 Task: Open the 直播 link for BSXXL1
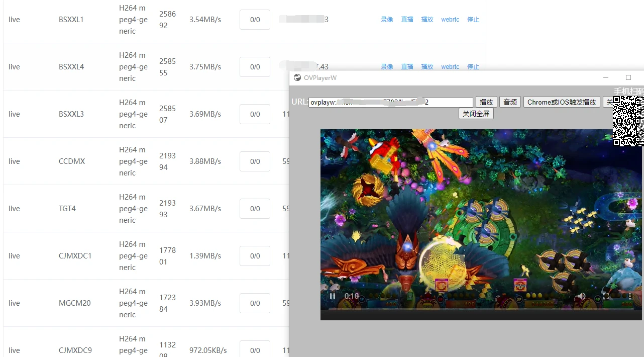click(407, 20)
